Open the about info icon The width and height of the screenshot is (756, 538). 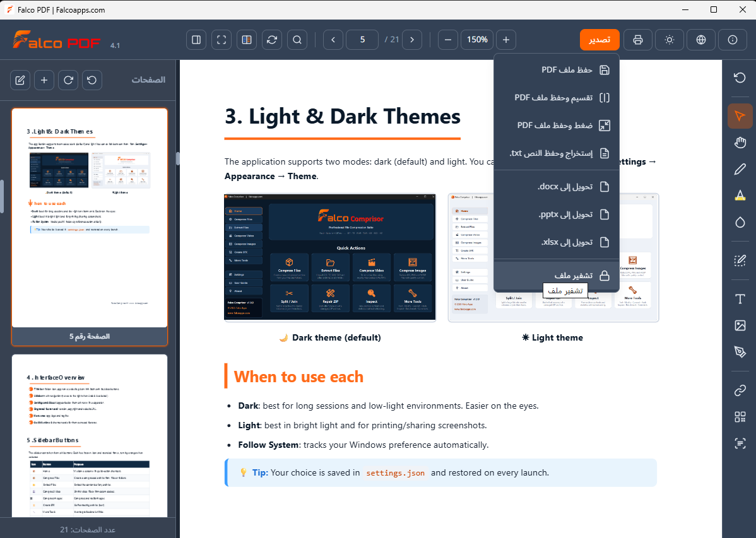(x=733, y=40)
